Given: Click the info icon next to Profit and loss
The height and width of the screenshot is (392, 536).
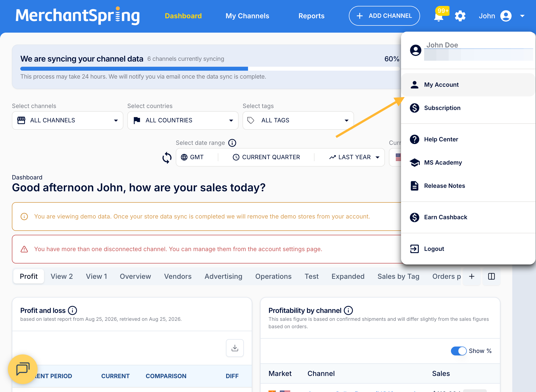Looking at the screenshot, I should [x=72, y=310].
